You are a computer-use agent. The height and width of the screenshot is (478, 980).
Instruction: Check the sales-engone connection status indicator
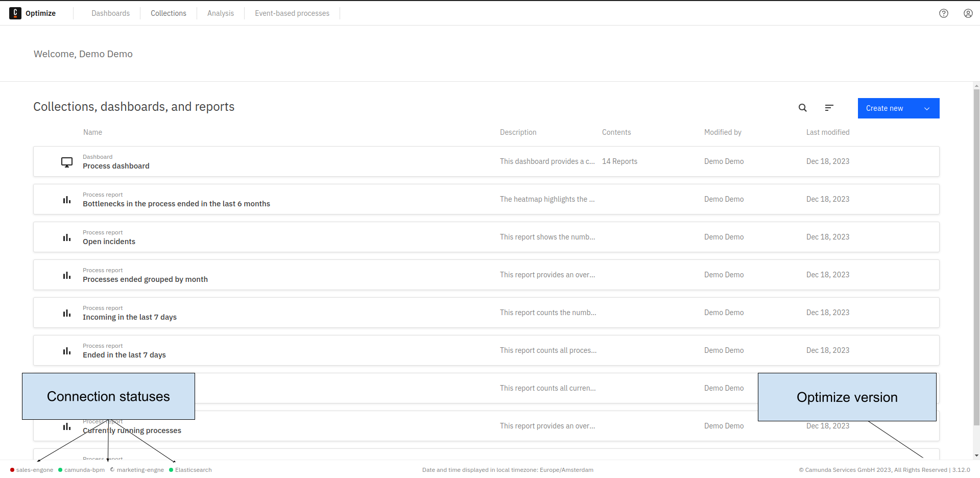coord(11,469)
